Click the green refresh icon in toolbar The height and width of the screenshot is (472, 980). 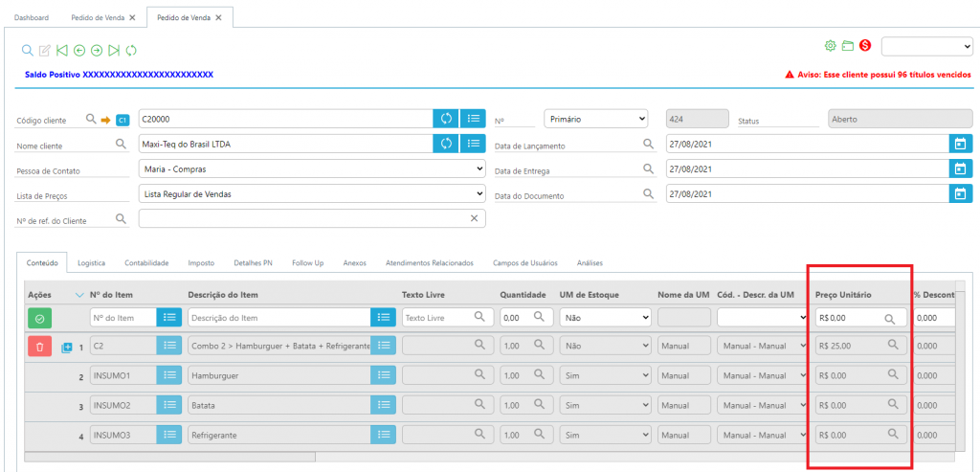(131, 50)
